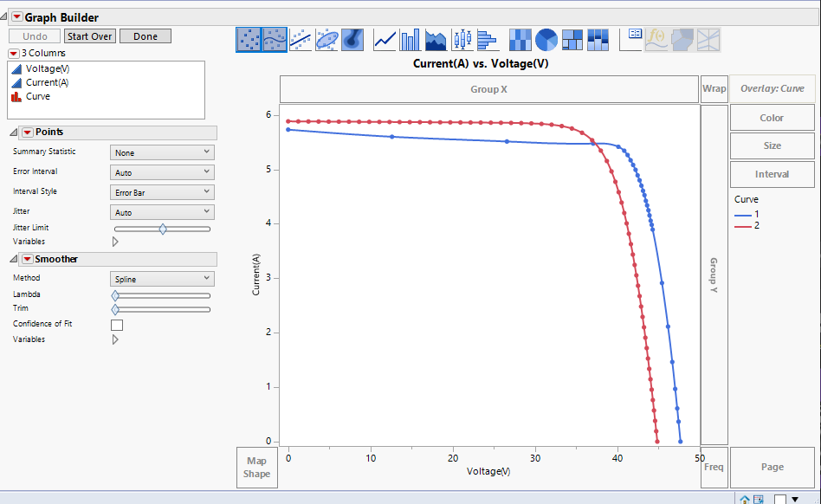The width and height of the screenshot is (821, 504).
Task: Collapse the Graph Builder outline triangle
Action: (x=3, y=16)
